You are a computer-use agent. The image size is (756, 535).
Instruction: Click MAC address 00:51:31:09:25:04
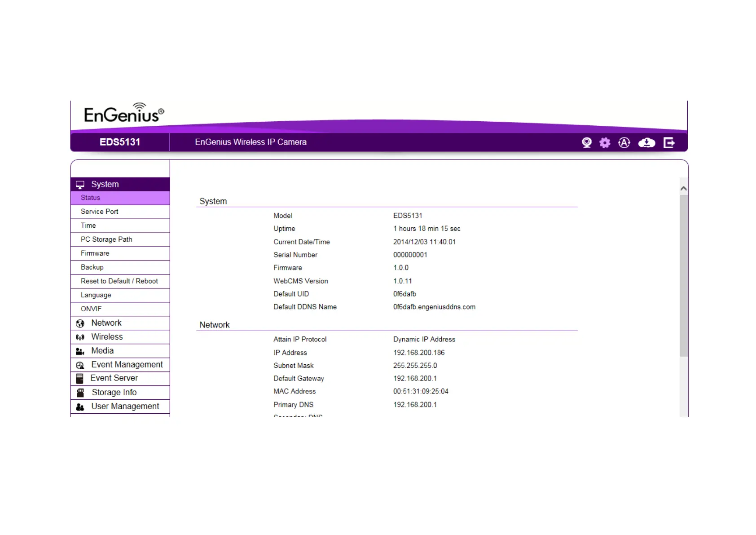[421, 391]
